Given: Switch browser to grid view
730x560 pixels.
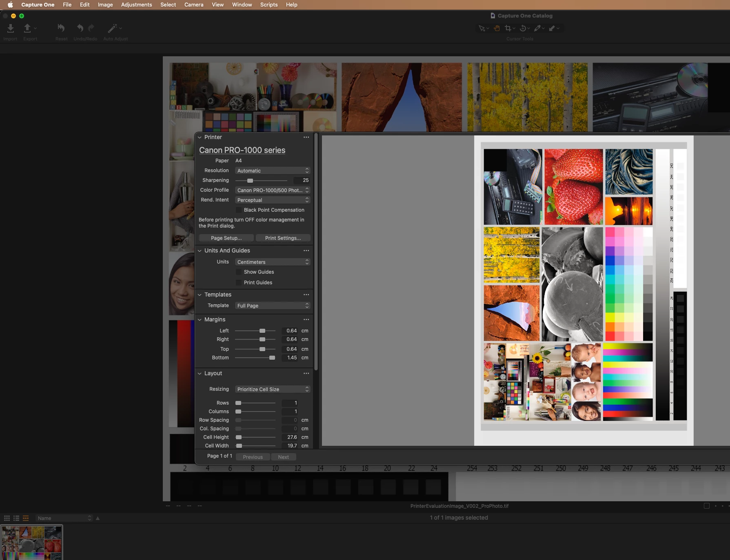Looking at the screenshot, I should click(x=7, y=518).
